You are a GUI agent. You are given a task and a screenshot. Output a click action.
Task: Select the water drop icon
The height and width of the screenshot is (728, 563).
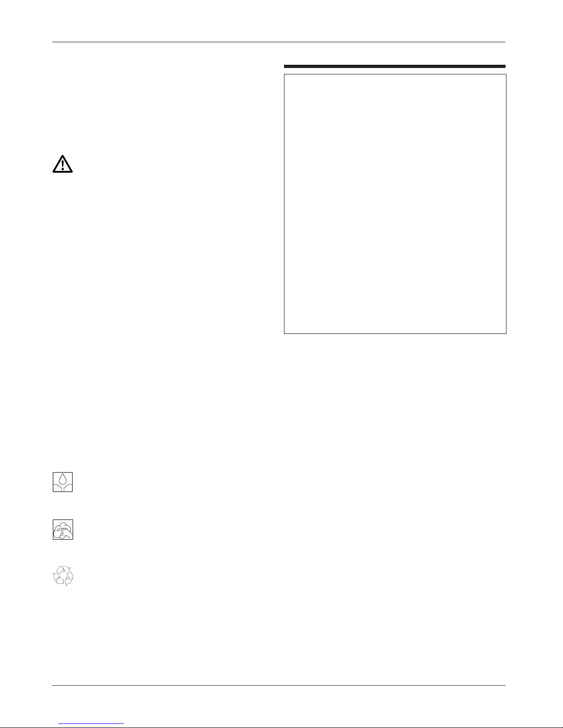63,482
